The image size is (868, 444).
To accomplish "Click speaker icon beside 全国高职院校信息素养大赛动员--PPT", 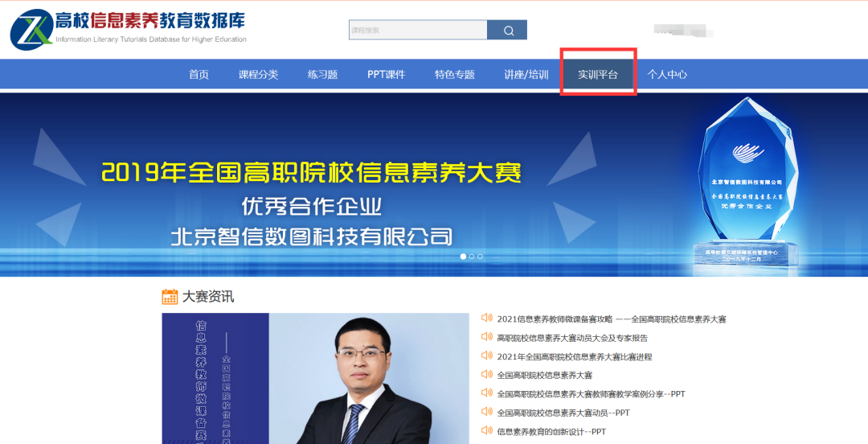I will tap(487, 411).
